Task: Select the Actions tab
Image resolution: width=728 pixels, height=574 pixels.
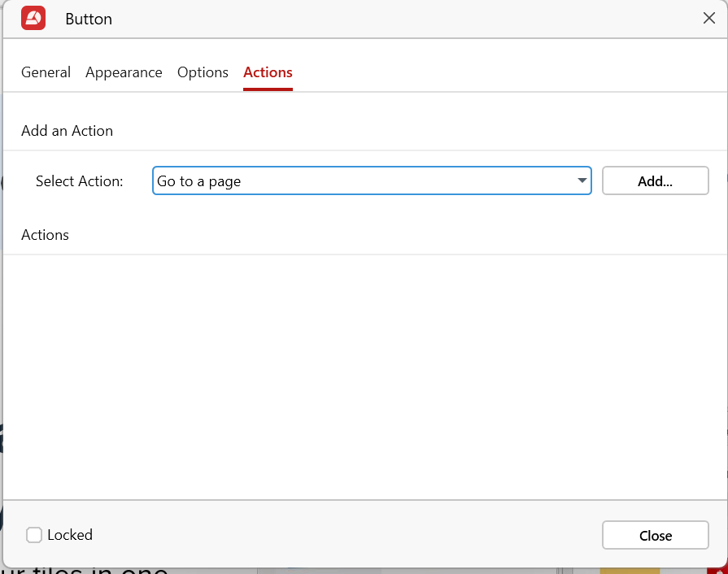Action: (x=268, y=72)
